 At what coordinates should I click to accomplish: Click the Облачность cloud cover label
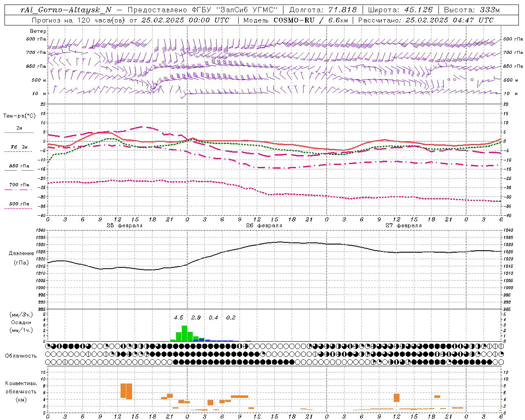click(21, 356)
